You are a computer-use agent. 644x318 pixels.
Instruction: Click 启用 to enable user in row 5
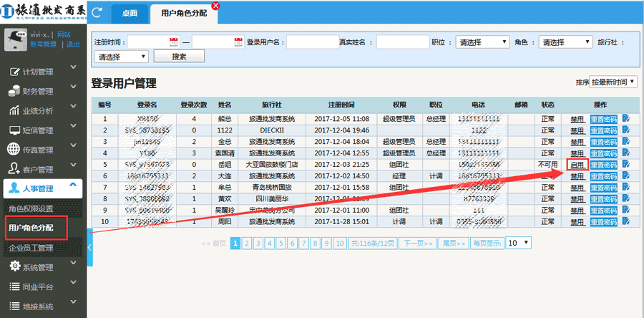point(577,165)
